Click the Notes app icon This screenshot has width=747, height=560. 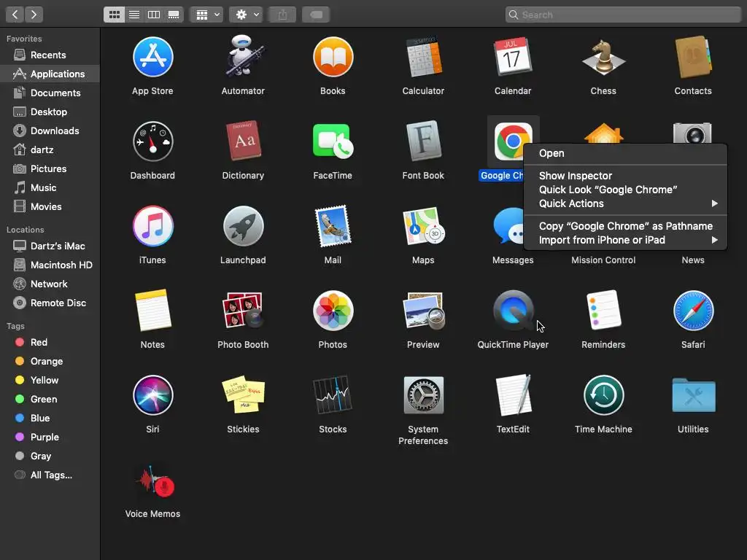(152, 311)
